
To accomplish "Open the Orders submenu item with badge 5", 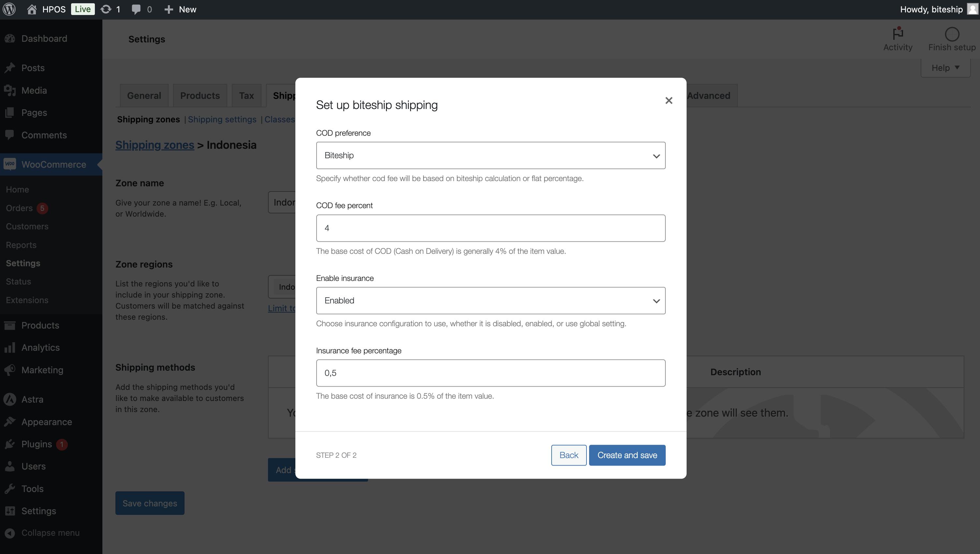I will (x=27, y=208).
